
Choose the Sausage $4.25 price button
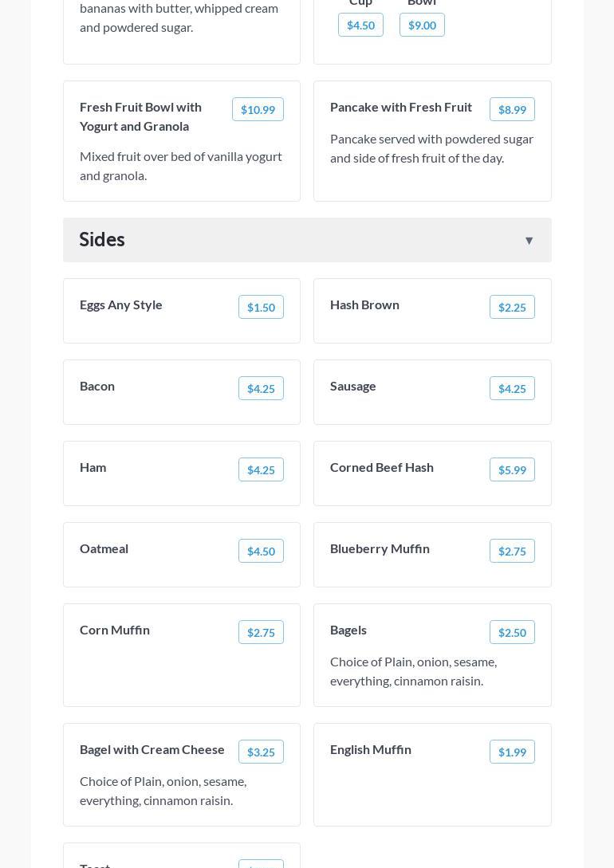tap(512, 389)
